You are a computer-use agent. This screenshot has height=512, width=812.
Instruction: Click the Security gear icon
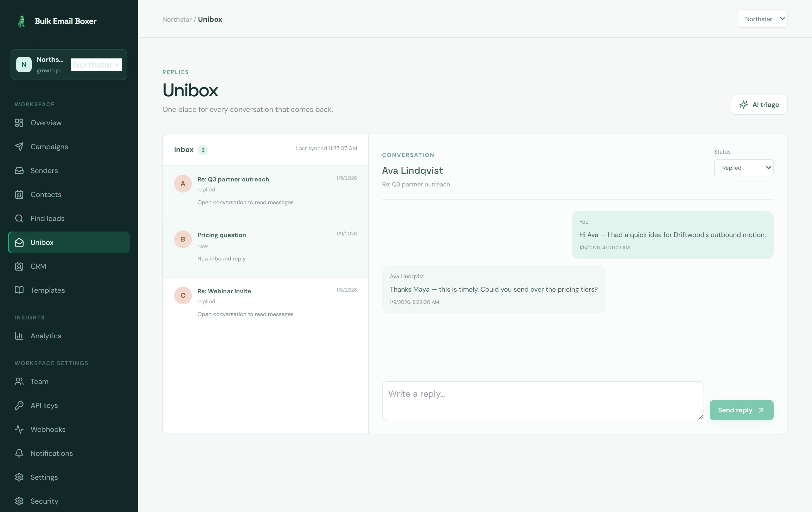pos(19,501)
